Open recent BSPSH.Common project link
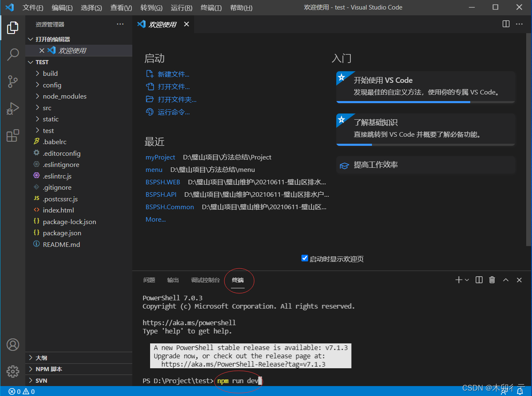This screenshot has width=532, height=396. point(170,207)
